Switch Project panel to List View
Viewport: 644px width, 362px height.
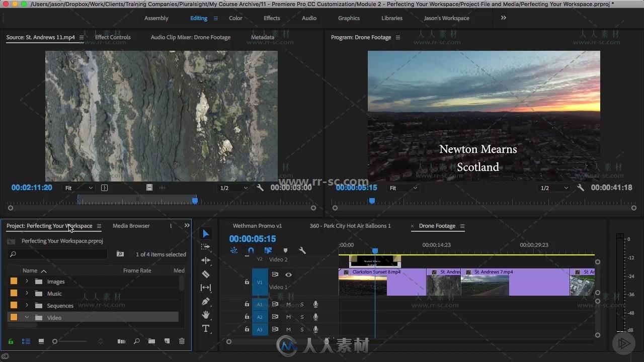click(x=26, y=341)
